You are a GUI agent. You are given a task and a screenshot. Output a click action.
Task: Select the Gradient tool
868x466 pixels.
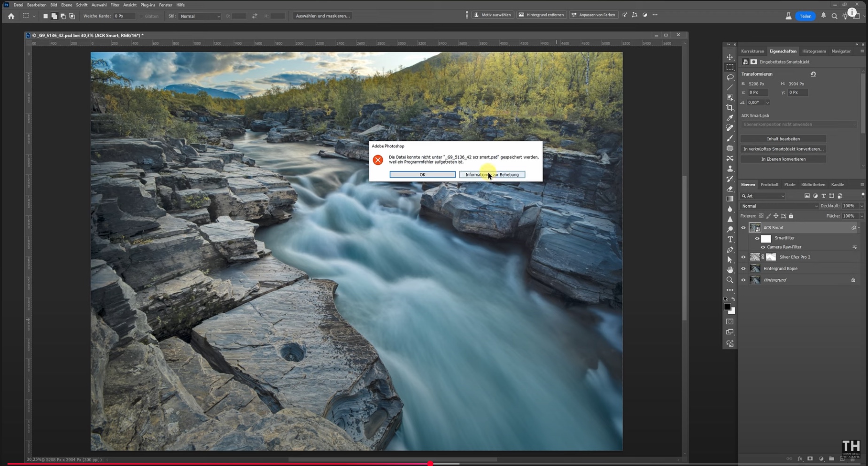(730, 199)
